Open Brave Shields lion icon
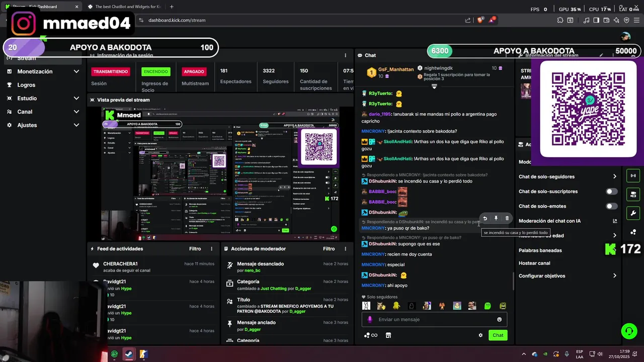The width and height of the screenshot is (644, 362). (x=480, y=20)
